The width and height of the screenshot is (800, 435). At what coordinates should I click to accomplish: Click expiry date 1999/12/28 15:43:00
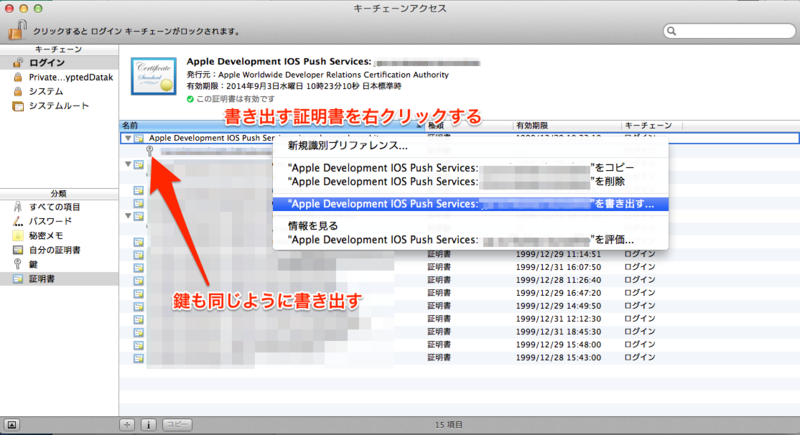[x=558, y=357]
